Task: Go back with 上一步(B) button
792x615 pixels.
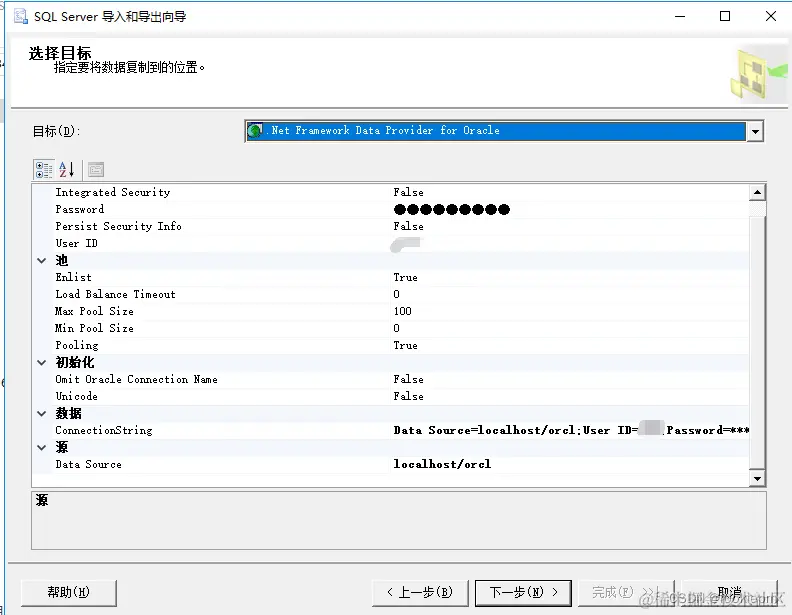Action: click(x=420, y=592)
